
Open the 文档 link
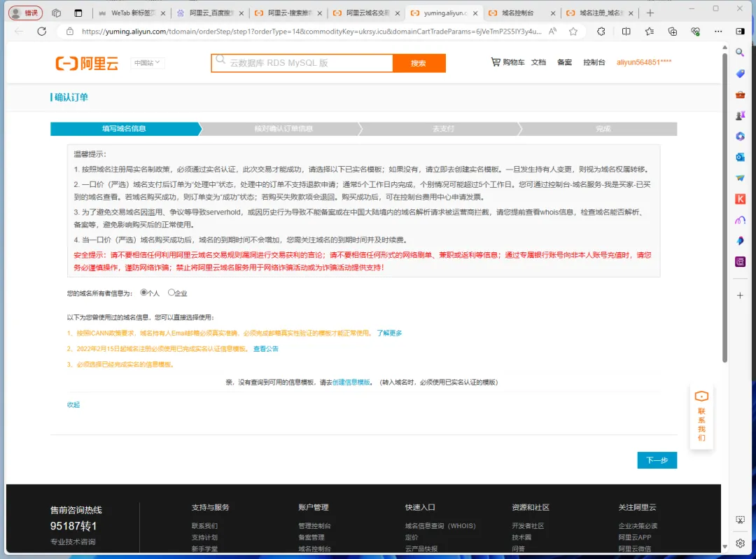[538, 62]
